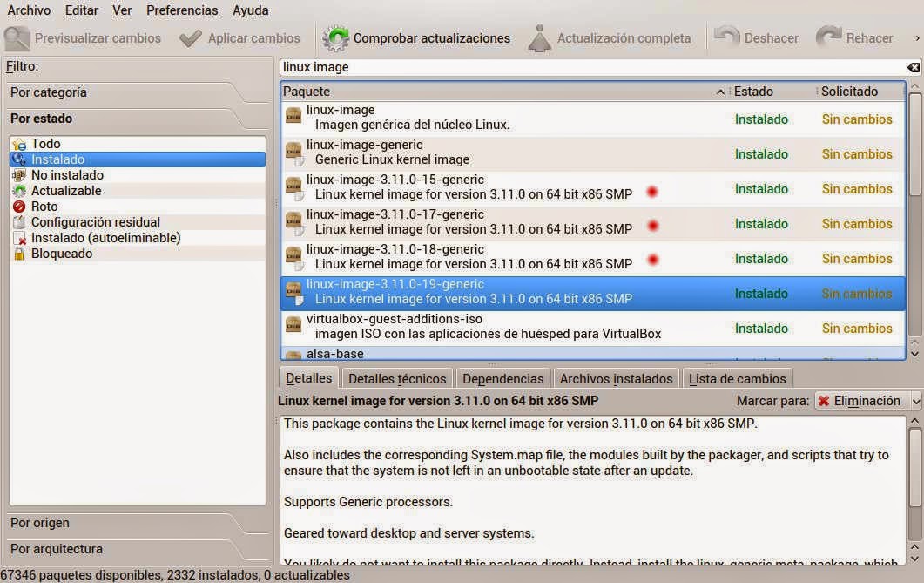Image resolution: width=924 pixels, height=583 pixels.
Task: Sort by the Paquete column header
Action: tap(504, 92)
